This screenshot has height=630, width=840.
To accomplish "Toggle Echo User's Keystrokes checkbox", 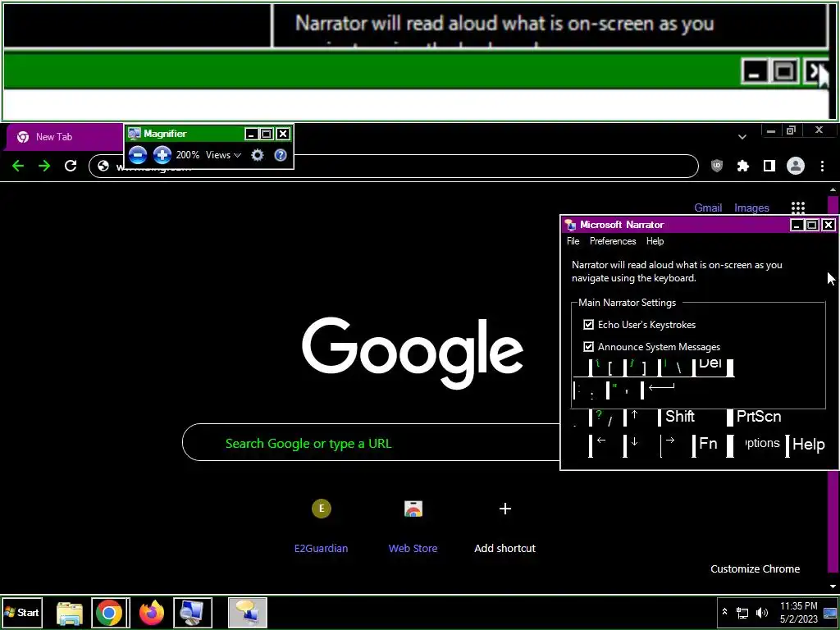I will (589, 325).
